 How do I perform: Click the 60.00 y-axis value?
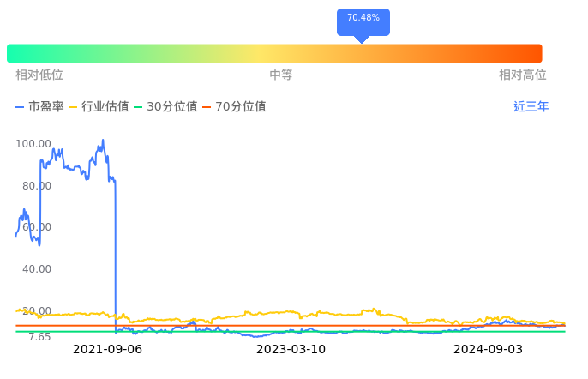[x=36, y=227]
